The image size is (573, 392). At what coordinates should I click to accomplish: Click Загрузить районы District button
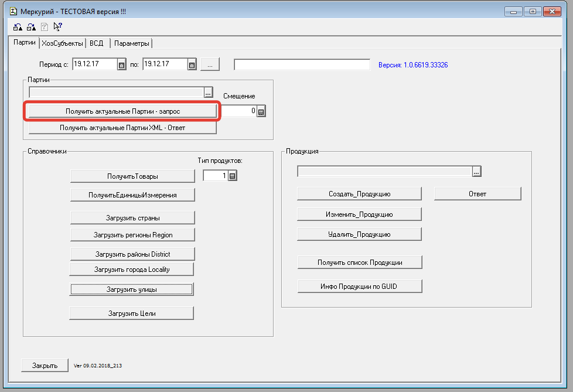click(132, 254)
